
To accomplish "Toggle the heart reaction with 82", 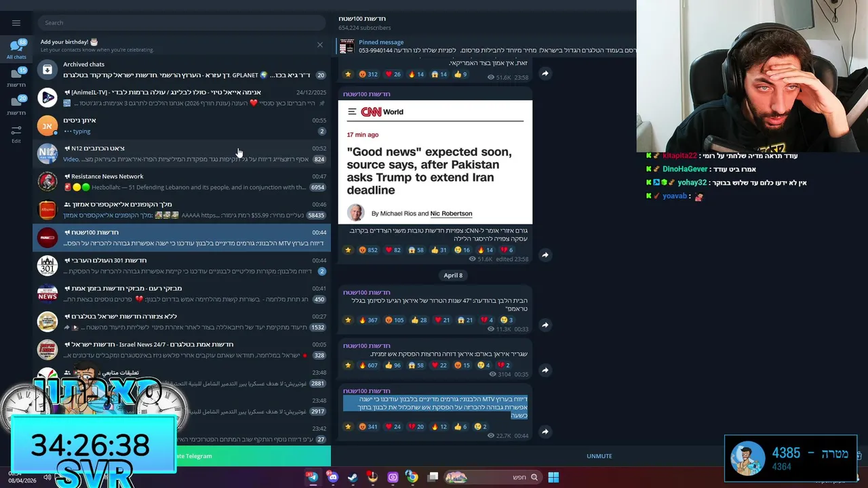I will pos(393,250).
